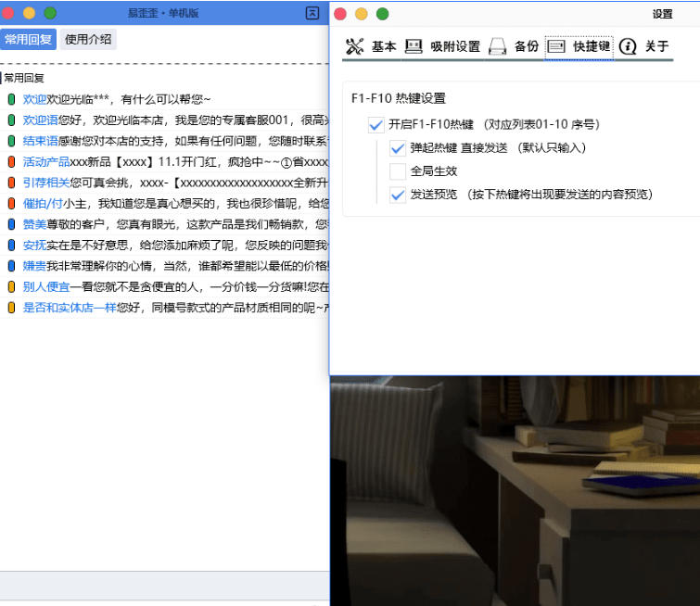Minimize the 设置 window with yellow button
The height and width of the screenshot is (606, 700).
click(362, 14)
